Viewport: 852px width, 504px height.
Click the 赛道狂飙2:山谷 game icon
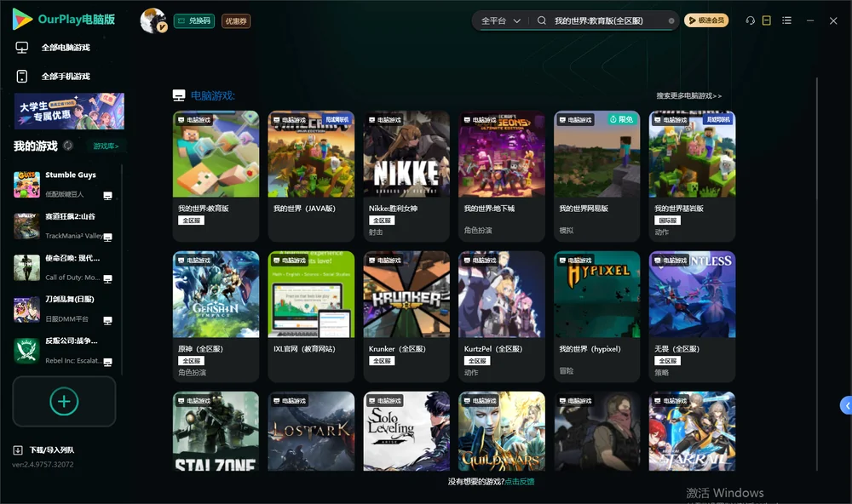[x=26, y=226]
